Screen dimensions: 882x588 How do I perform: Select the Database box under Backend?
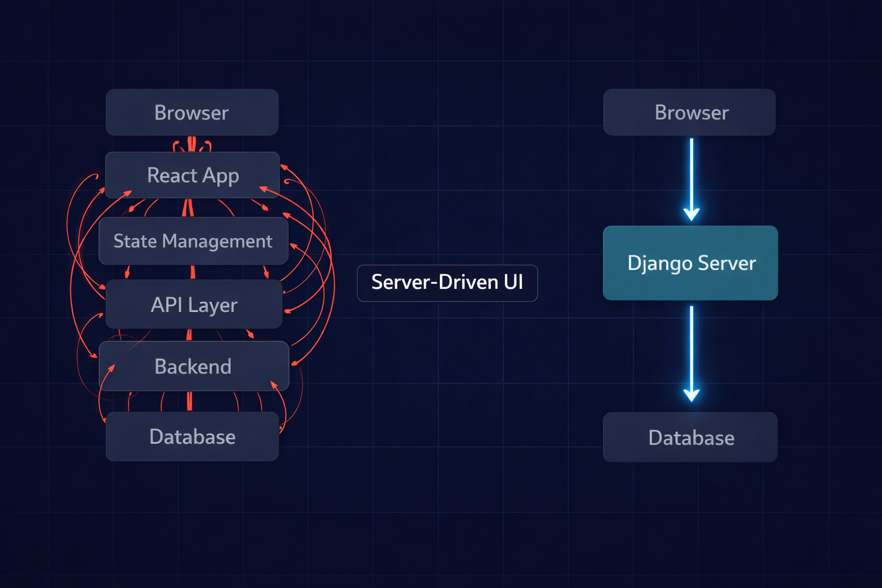pos(192,436)
